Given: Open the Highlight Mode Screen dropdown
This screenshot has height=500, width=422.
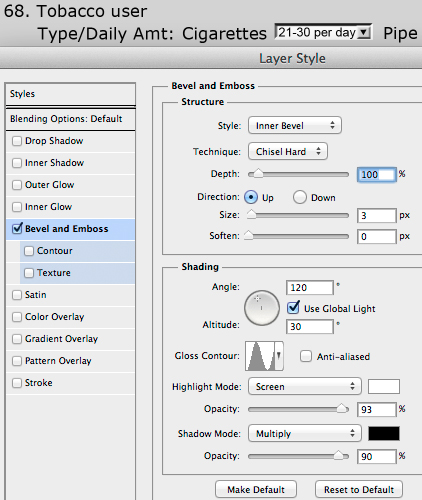Looking at the screenshot, I should pos(305,386).
